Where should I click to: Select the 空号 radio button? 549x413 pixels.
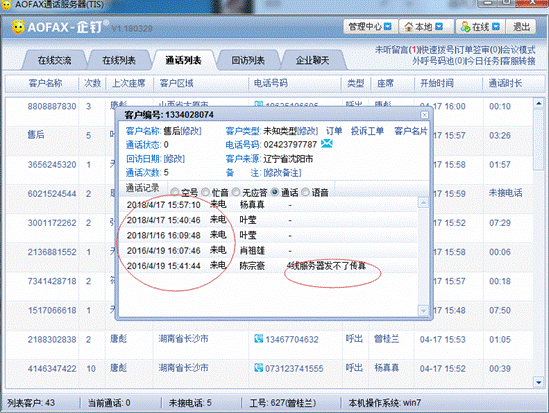[x=175, y=192]
